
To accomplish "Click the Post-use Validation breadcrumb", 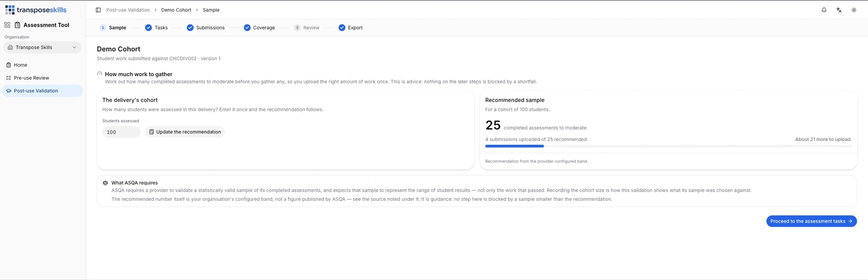I will point(128,10).
